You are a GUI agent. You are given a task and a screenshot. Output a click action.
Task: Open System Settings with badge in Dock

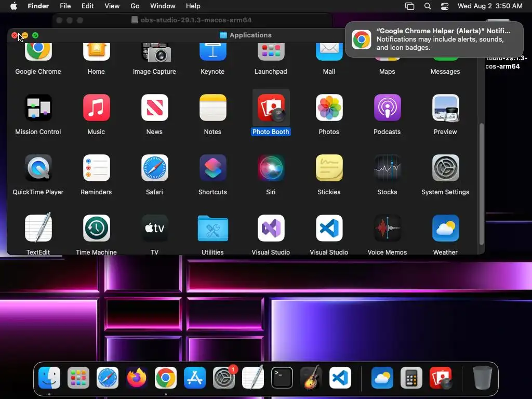224,378
